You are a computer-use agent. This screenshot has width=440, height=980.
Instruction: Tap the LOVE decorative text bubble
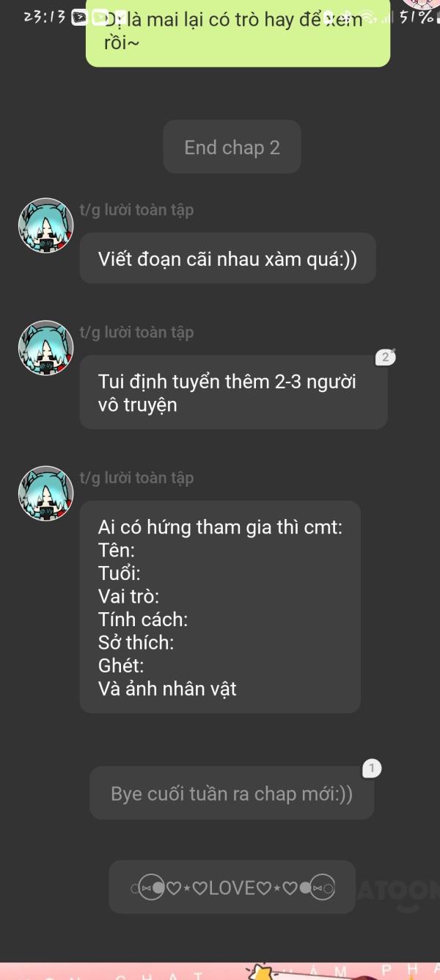[x=232, y=888]
